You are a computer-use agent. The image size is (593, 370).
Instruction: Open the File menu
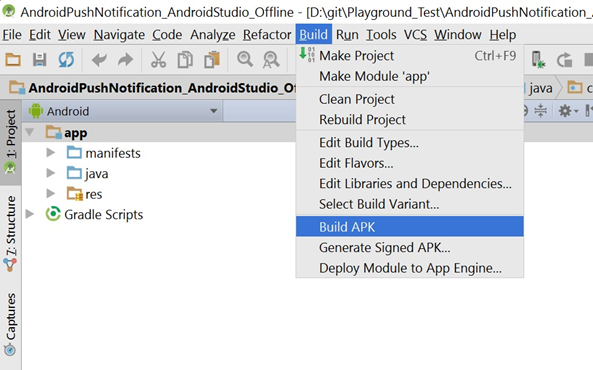click(12, 35)
